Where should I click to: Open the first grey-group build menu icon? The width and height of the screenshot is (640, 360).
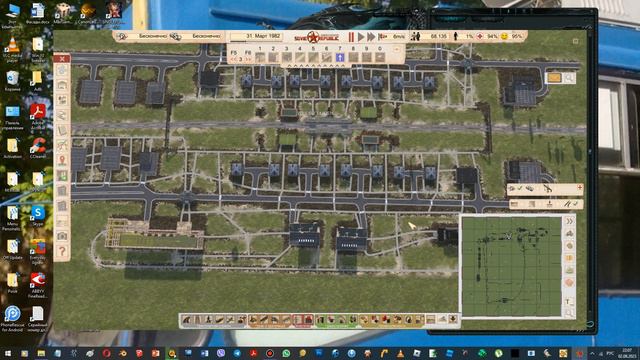(x=187, y=320)
